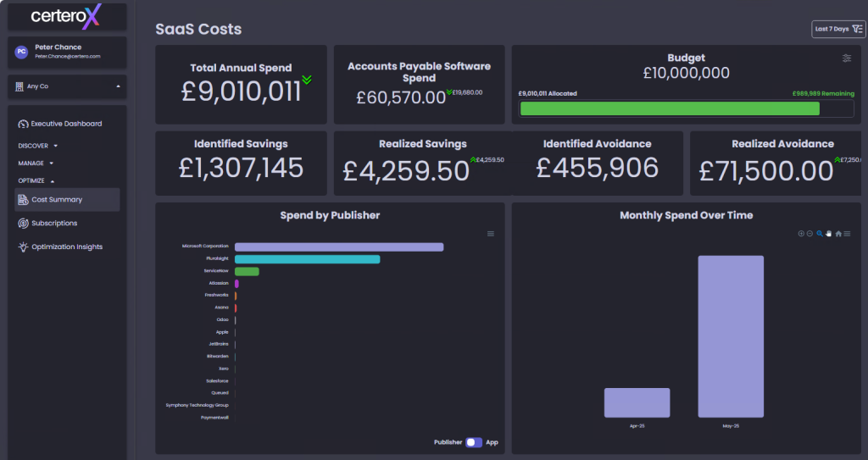
Task: Click the Freshworks publisher label
Action: tap(216, 295)
